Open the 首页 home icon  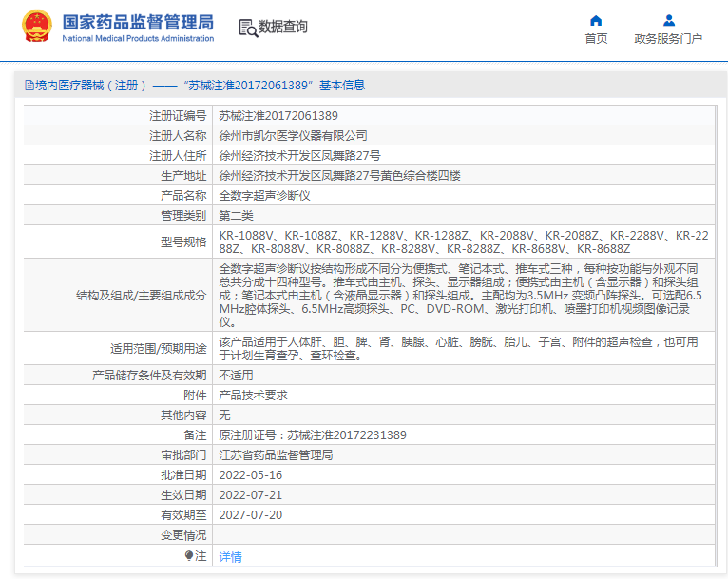click(596, 20)
